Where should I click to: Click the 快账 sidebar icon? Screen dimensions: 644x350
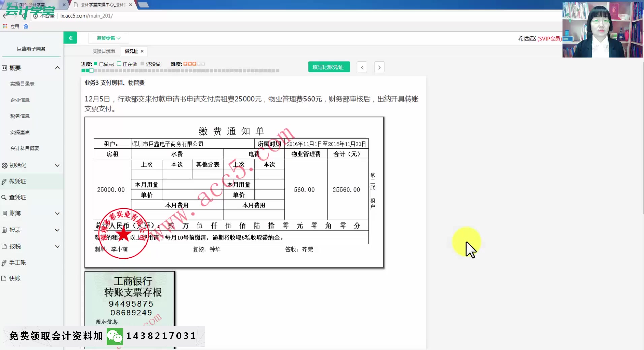(4, 278)
